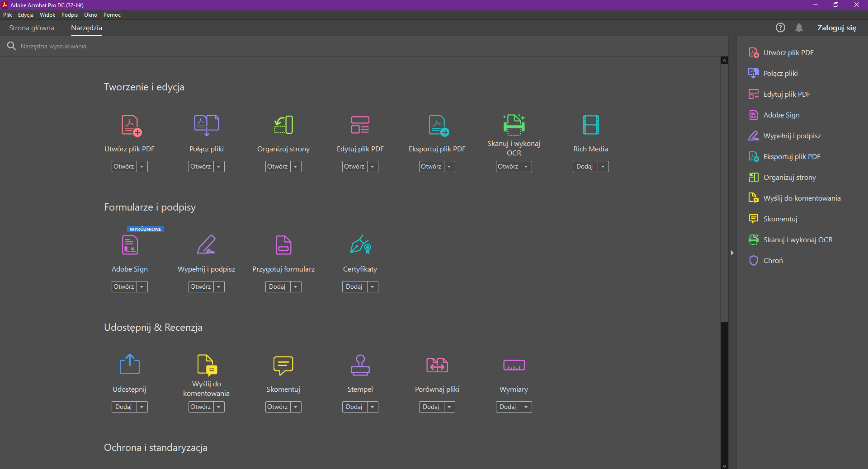Expand the dropdown arrow next to Wypełnij i podpisz Otwórz
The image size is (868, 469).
(x=219, y=287)
